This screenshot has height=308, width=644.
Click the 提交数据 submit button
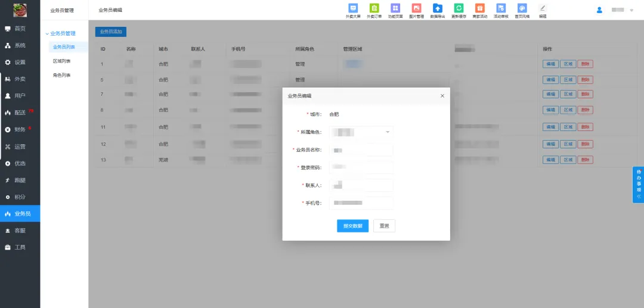click(x=352, y=226)
